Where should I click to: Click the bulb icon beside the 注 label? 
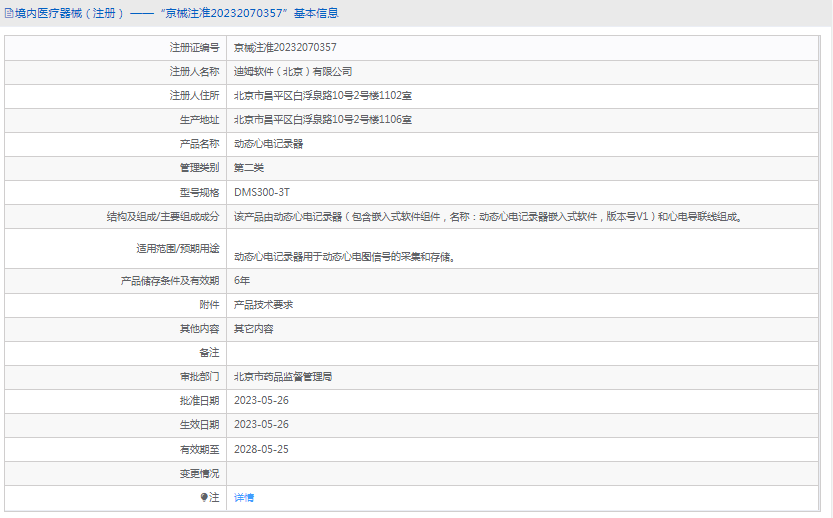[204, 497]
